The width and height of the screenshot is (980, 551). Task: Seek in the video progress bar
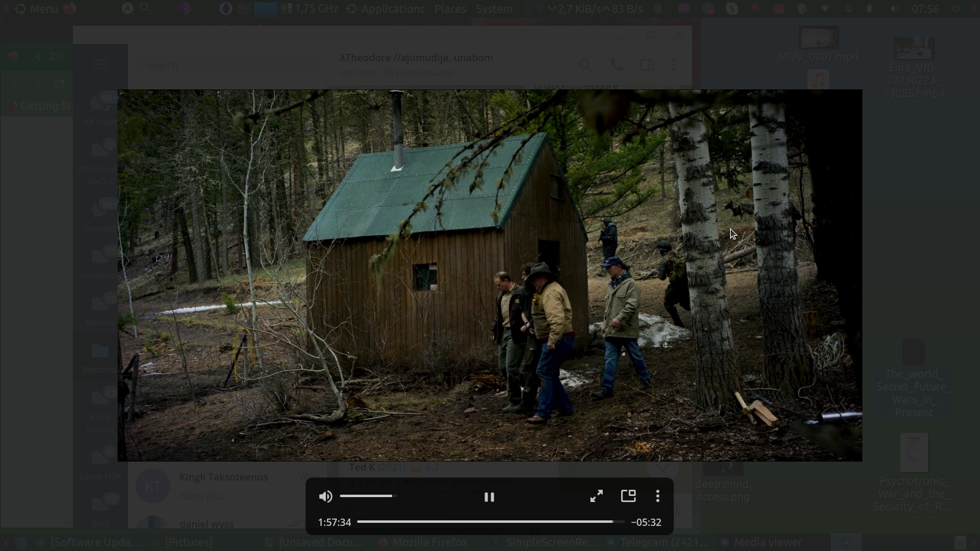coord(491,522)
